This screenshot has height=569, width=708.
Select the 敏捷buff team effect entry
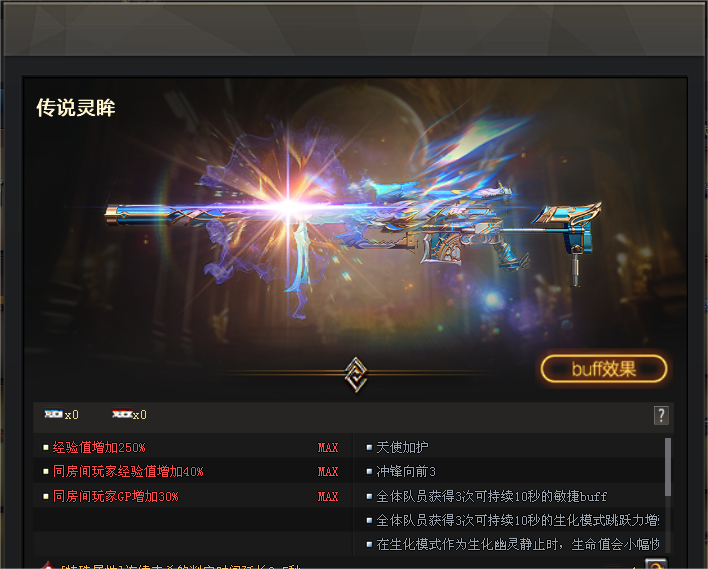[x=491, y=497]
